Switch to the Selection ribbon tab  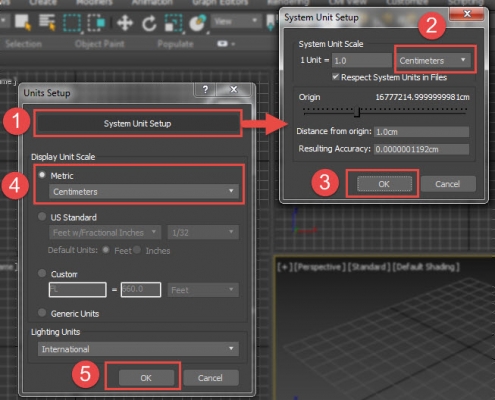[24, 44]
